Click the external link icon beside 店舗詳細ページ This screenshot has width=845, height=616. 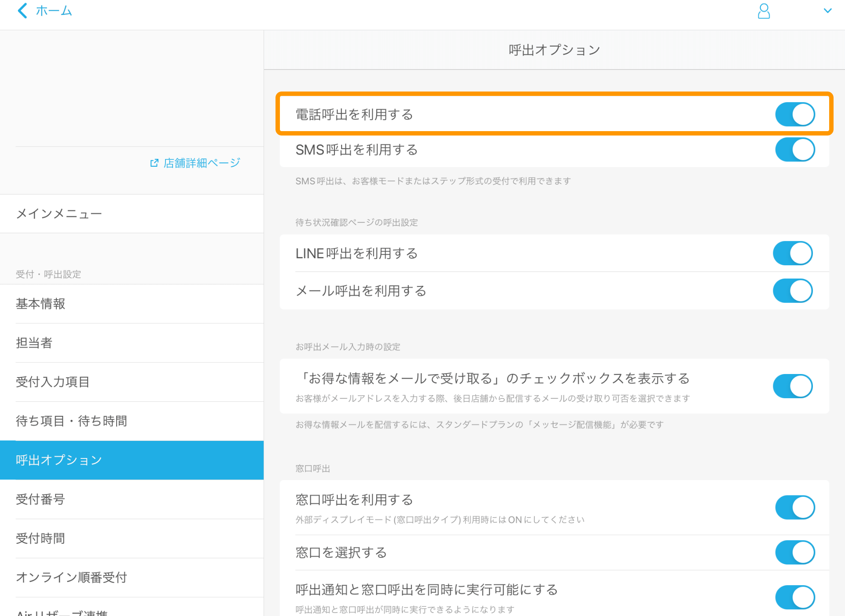pos(154,163)
